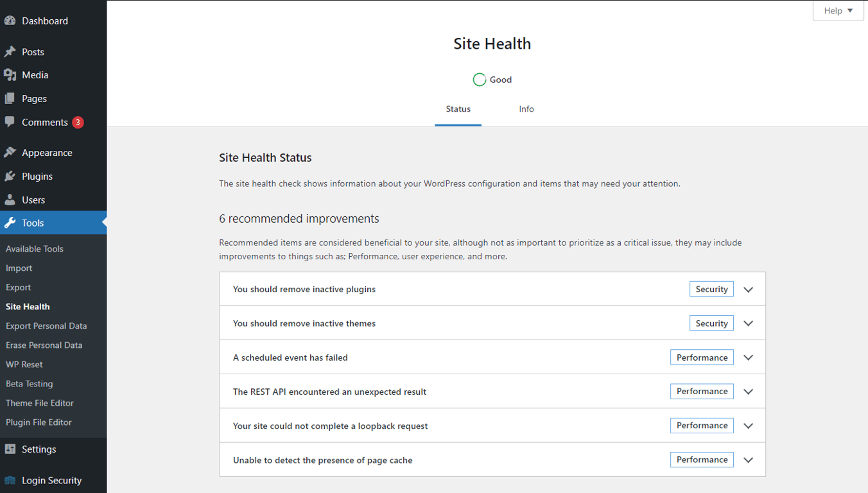Expand the inactive plugins recommendation

[748, 289]
